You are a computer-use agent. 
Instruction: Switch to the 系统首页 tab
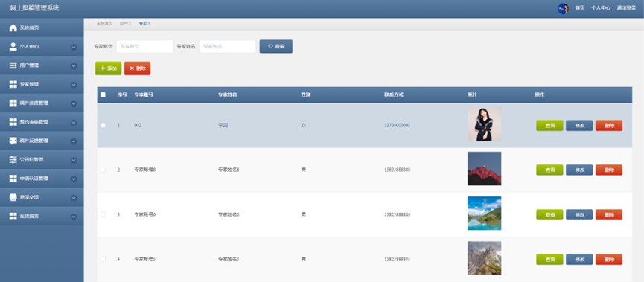pos(104,24)
